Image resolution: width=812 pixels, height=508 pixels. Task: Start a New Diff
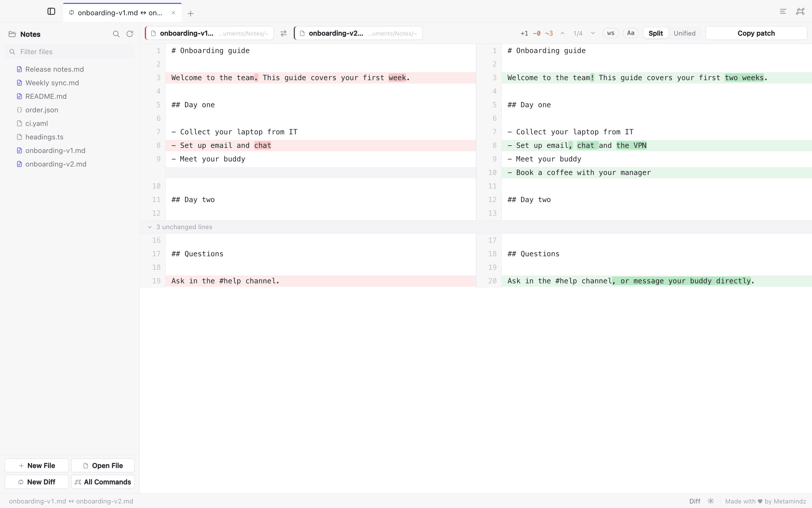[37, 482]
